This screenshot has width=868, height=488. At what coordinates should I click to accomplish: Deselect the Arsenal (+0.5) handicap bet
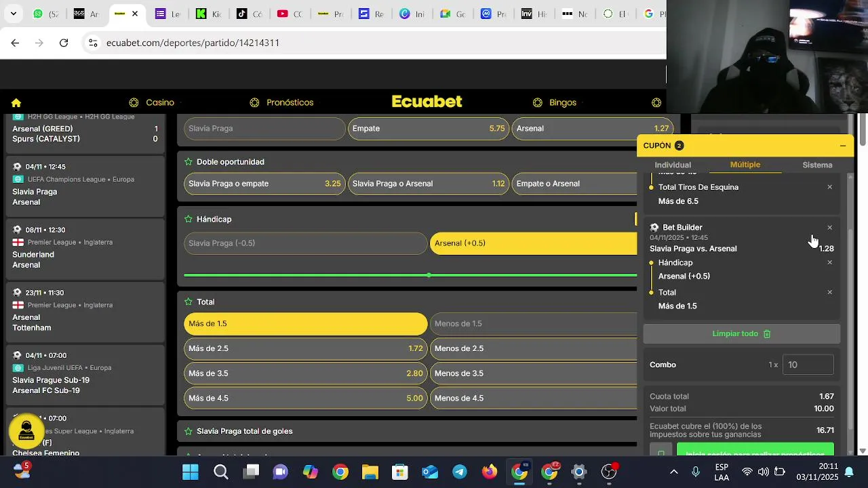coord(534,243)
